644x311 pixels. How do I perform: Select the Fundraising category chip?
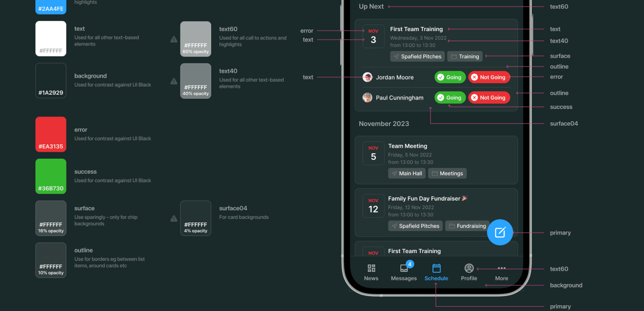tap(467, 226)
